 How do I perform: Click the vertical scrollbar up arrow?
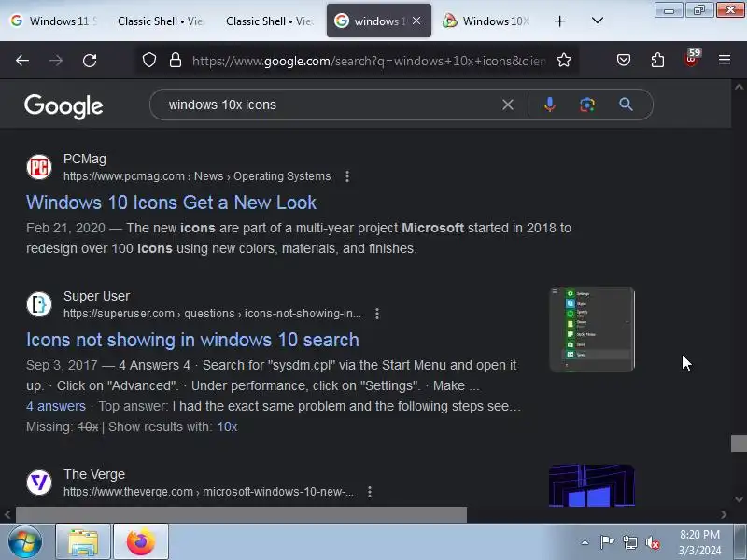(x=739, y=87)
